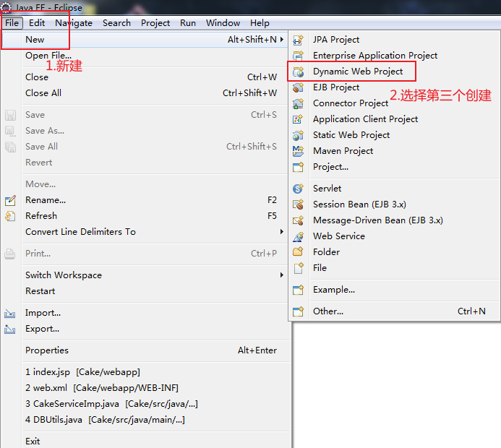
Task: Open the Help menu
Action: [260, 23]
